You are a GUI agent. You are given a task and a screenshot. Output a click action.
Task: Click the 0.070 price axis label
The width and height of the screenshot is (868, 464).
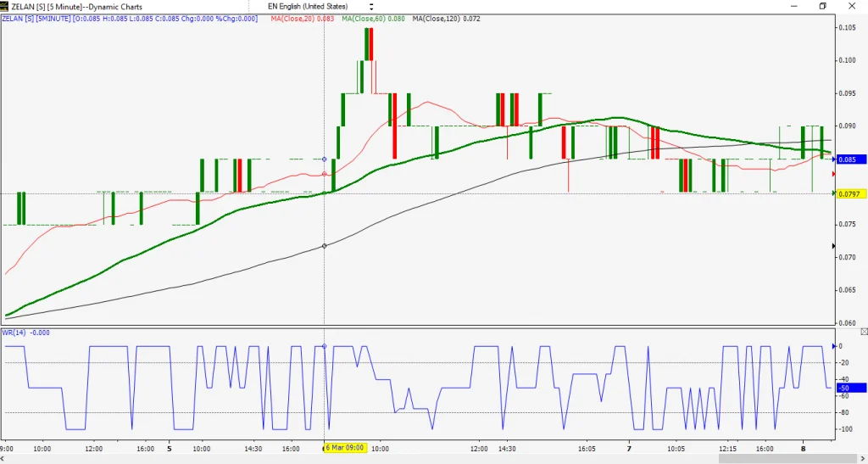(848, 257)
